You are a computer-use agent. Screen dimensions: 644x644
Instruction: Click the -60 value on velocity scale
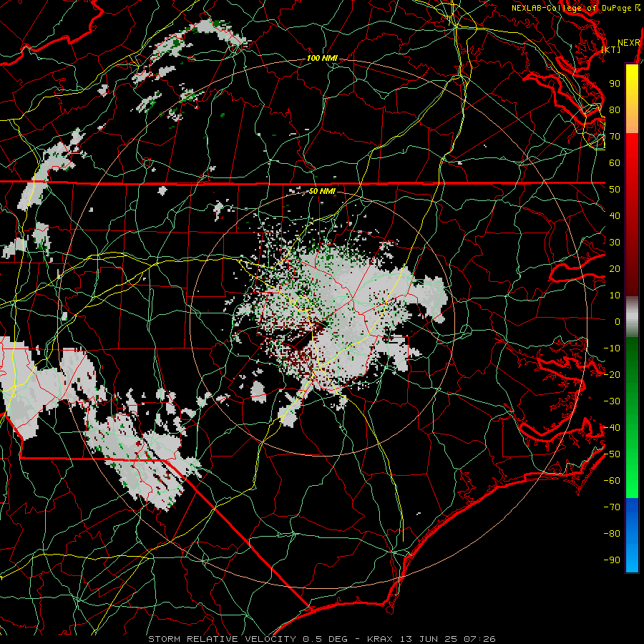pos(612,481)
